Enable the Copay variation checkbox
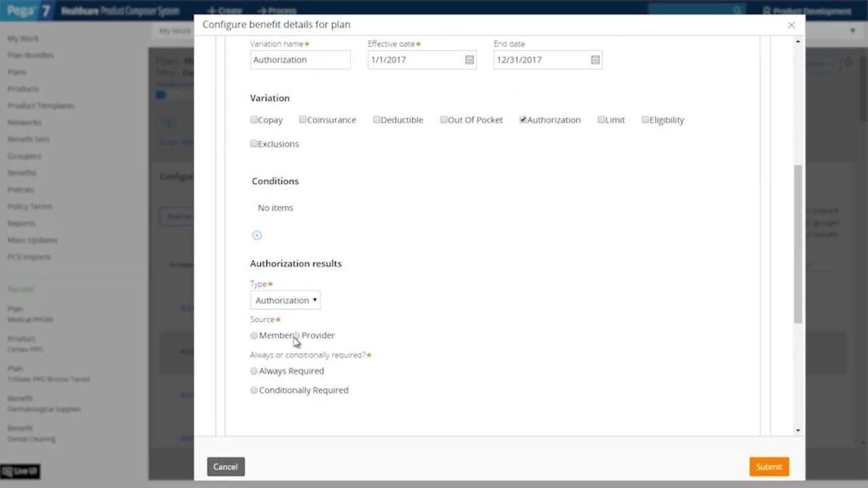The height and width of the screenshot is (488, 868). click(x=253, y=119)
